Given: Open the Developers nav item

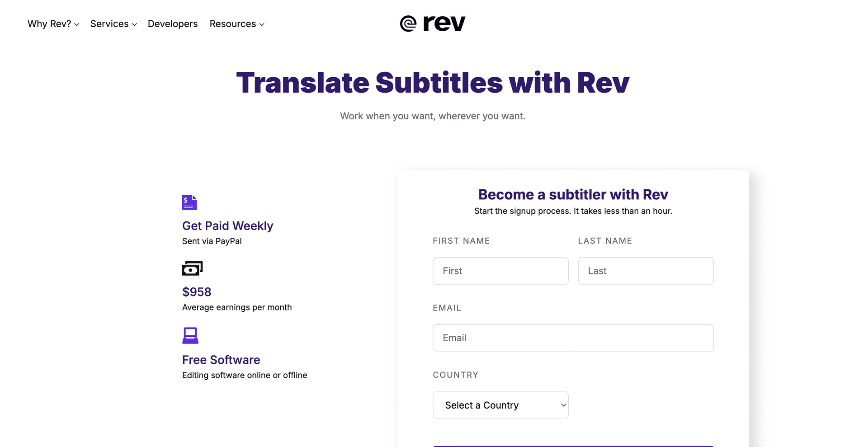Looking at the screenshot, I should [x=173, y=24].
